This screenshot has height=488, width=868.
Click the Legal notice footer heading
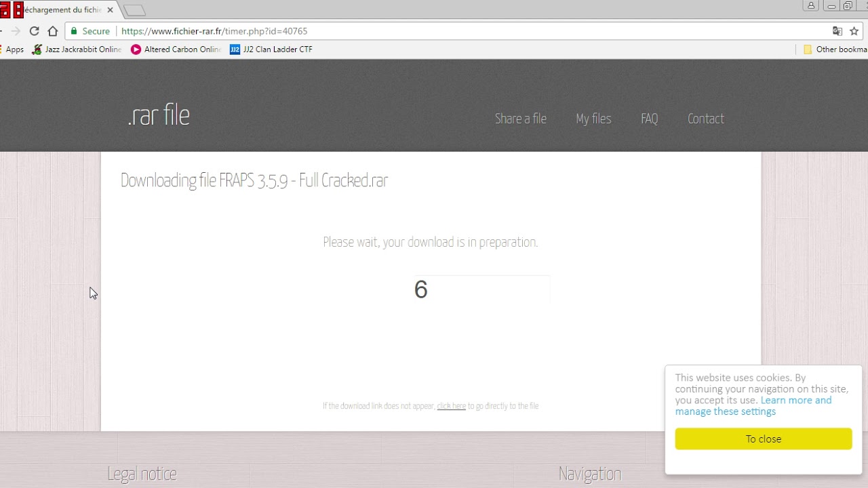(142, 474)
